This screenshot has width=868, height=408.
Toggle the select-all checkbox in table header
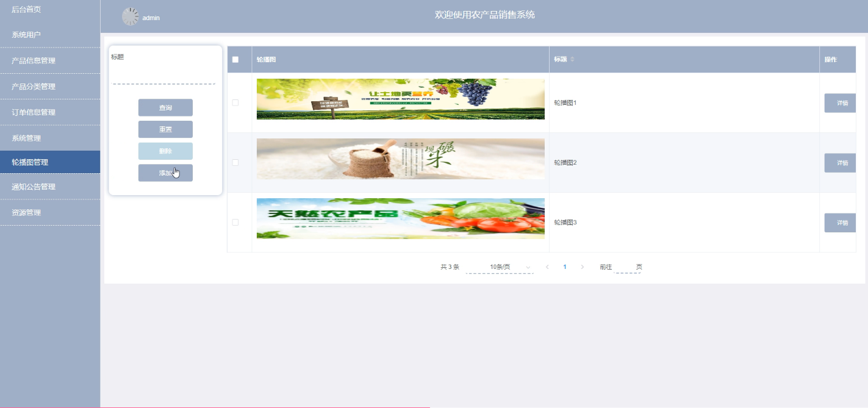[235, 59]
